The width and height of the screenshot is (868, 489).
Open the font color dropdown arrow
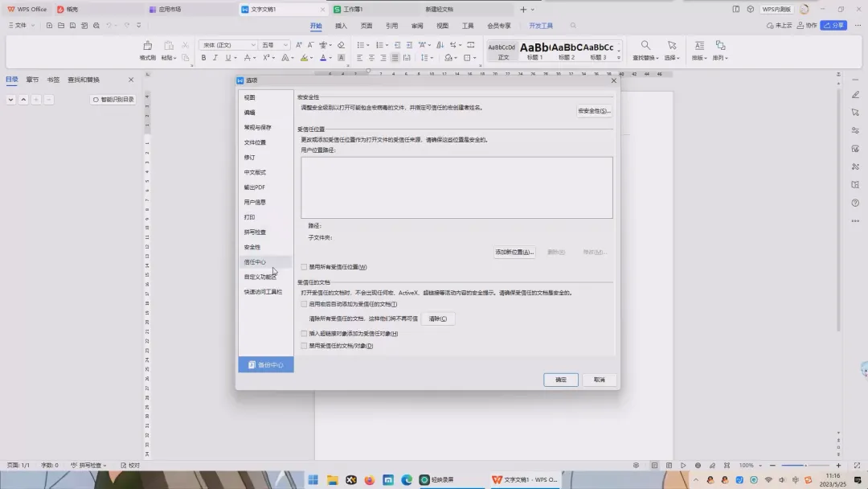click(330, 58)
